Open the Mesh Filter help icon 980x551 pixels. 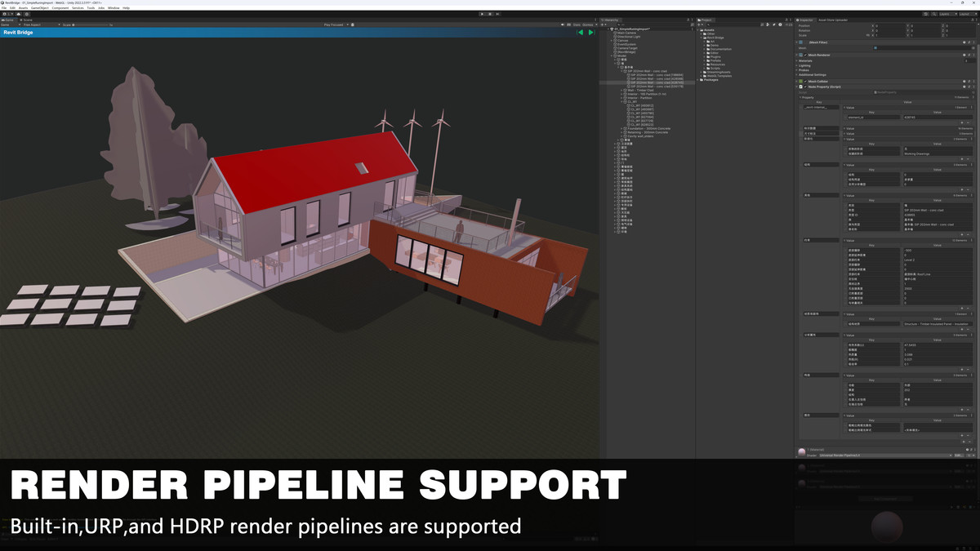pos(964,42)
